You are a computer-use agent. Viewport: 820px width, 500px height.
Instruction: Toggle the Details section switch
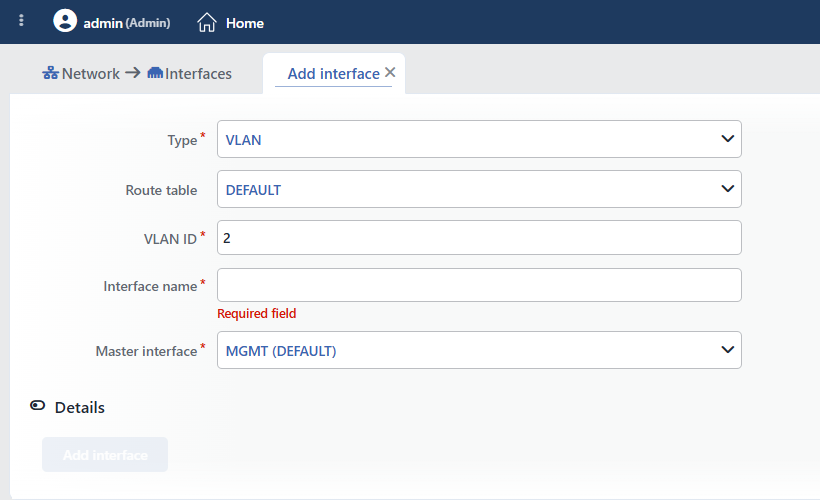(38, 405)
